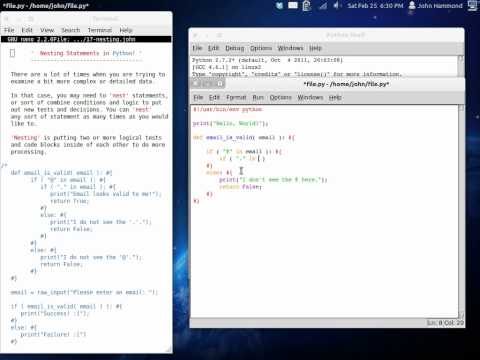The height and width of the screenshot is (360, 480).
Task: Close the Python Shell window
Action: click(195, 35)
